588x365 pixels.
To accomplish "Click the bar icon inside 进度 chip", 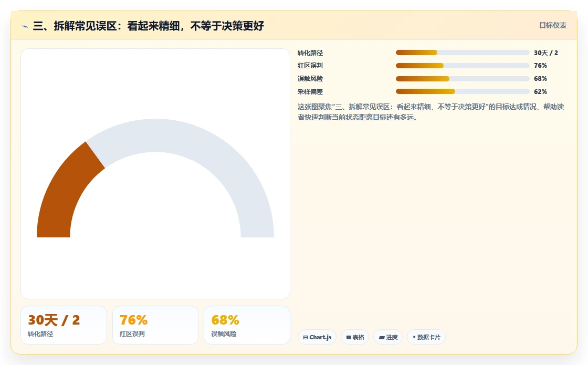I will [x=381, y=338].
